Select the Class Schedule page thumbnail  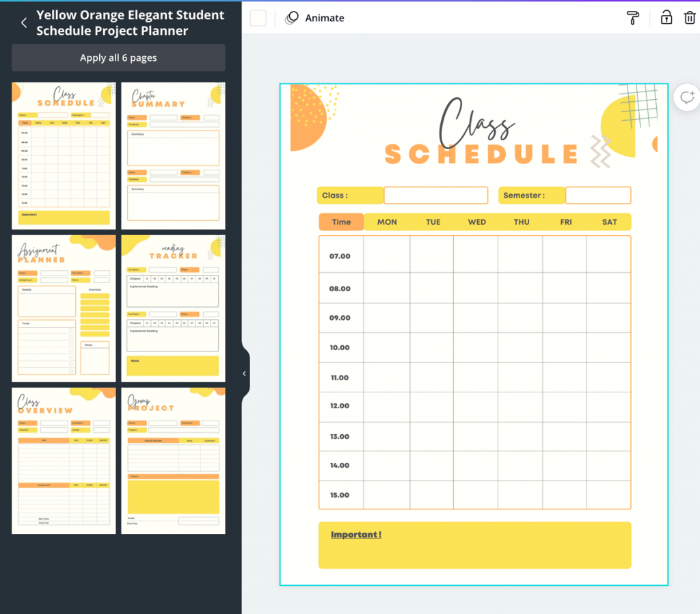pos(64,155)
